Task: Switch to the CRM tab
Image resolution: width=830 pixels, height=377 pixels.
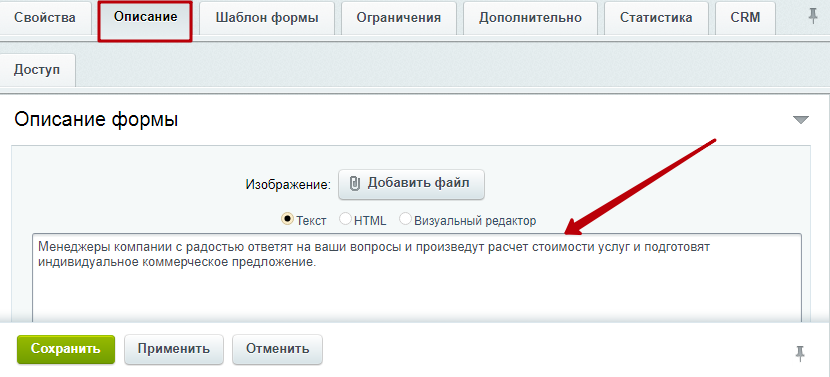Action: (745, 17)
